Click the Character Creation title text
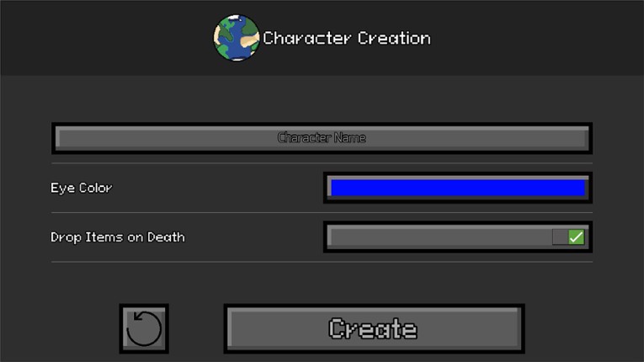The image size is (644, 362). tap(347, 38)
